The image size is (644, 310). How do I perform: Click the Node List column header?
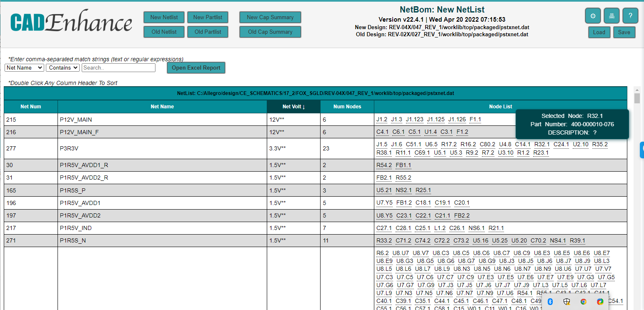501,107
